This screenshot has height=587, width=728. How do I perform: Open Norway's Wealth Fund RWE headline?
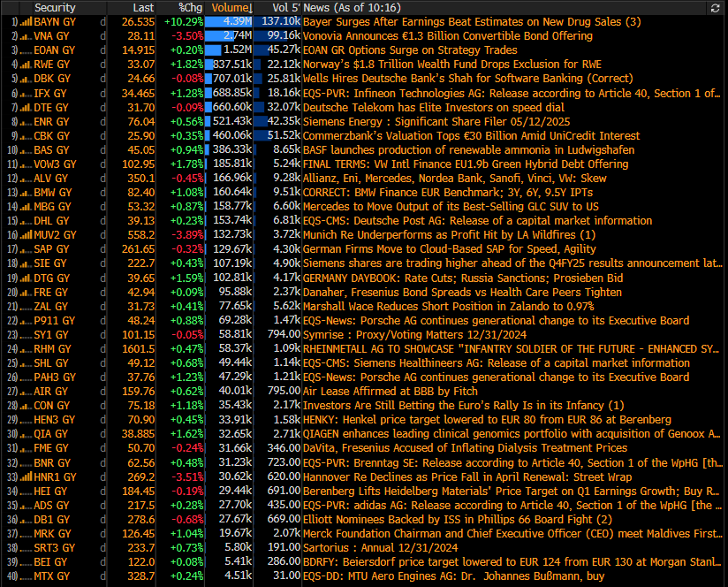pyautogui.click(x=452, y=65)
